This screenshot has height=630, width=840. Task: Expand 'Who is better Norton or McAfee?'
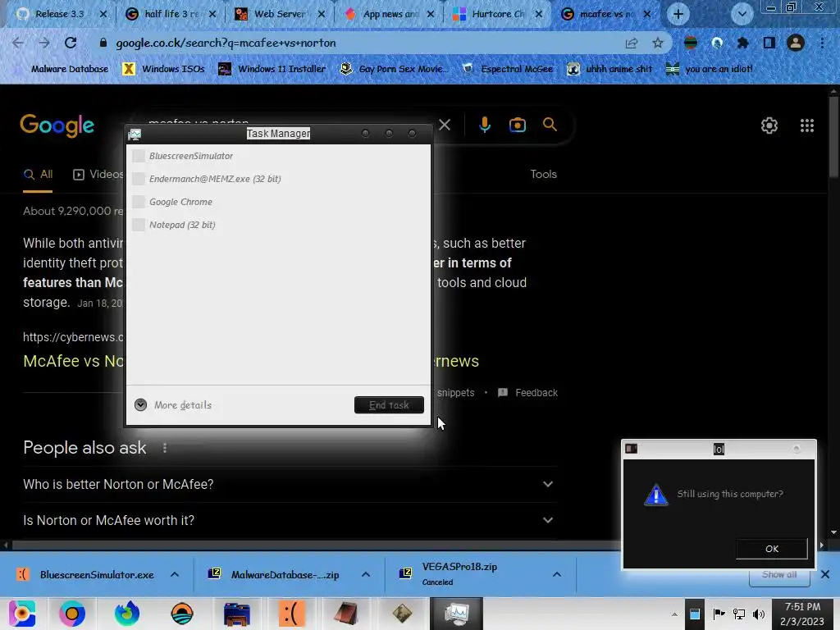point(290,484)
